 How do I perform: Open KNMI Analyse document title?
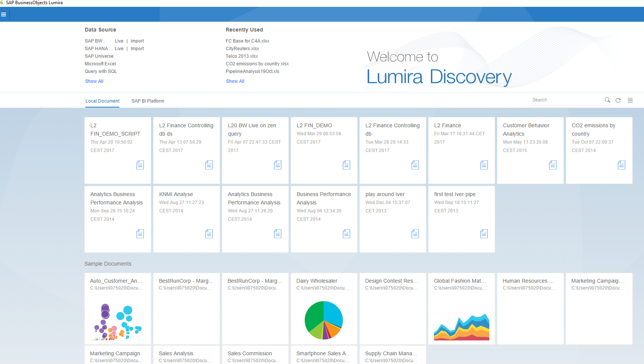(176, 194)
